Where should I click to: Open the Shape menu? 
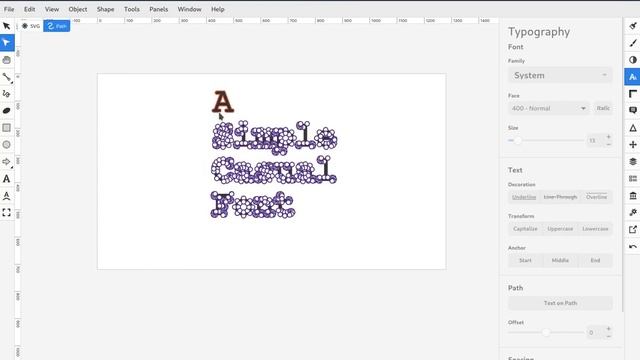click(x=105, y=9)
